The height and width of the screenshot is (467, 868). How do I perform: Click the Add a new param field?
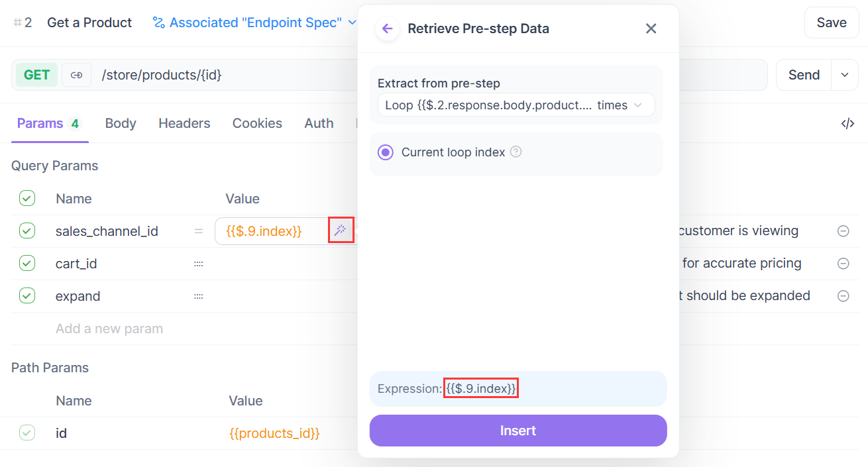coord(109,329)
